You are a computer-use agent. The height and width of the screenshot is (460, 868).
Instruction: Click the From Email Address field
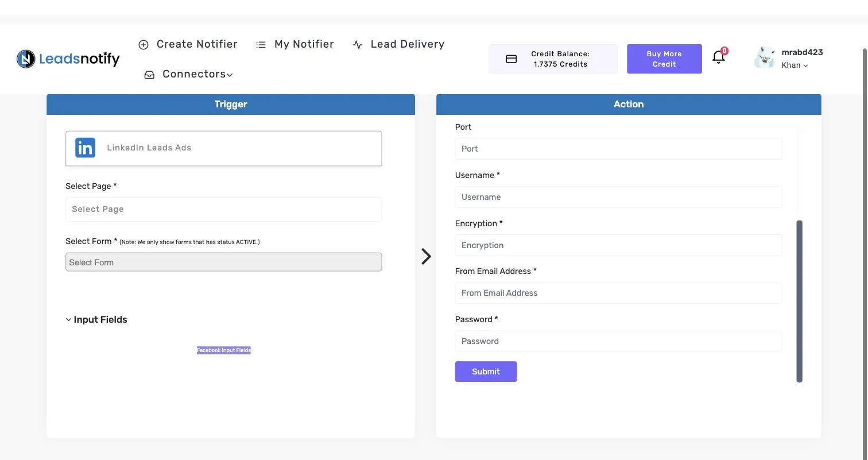618,293
